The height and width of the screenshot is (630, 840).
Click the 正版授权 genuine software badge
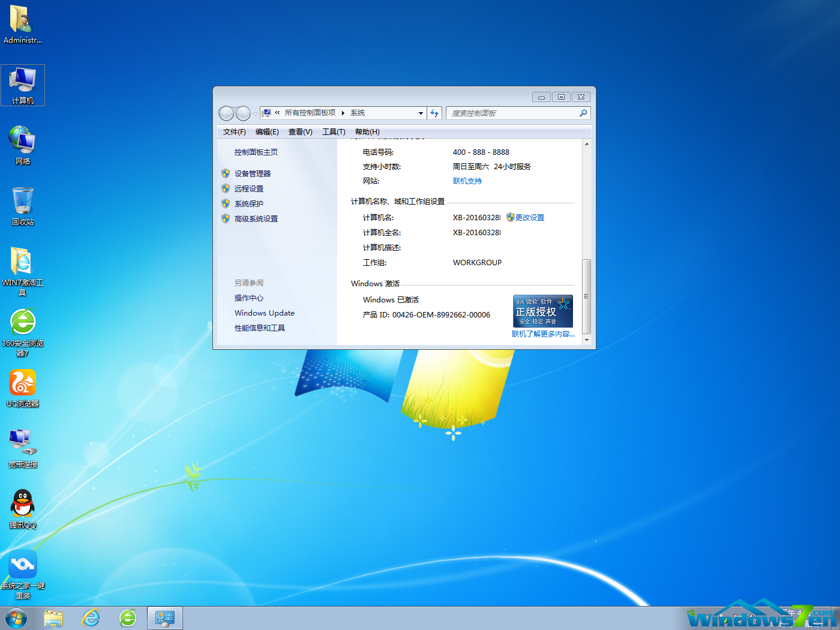coord(543,311)
